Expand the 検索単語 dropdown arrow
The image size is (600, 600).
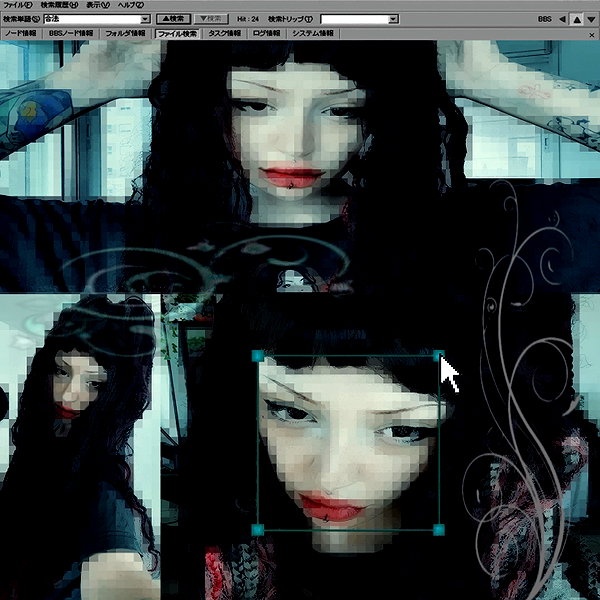[145, 19]
